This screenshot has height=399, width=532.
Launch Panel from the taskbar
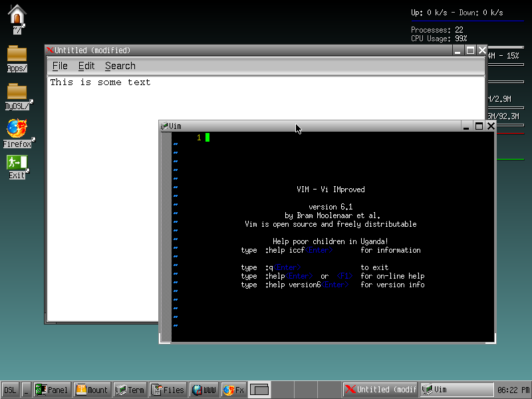click(53, 390)
